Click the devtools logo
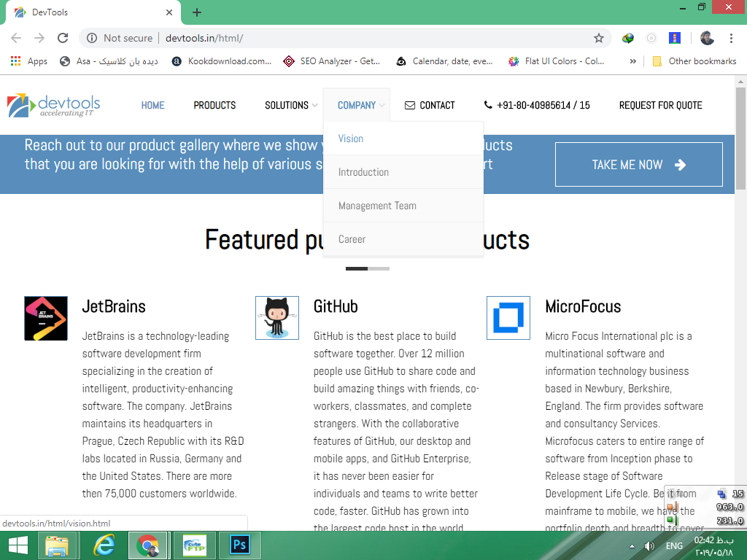 pyautogui.click(x=54, y=105)
